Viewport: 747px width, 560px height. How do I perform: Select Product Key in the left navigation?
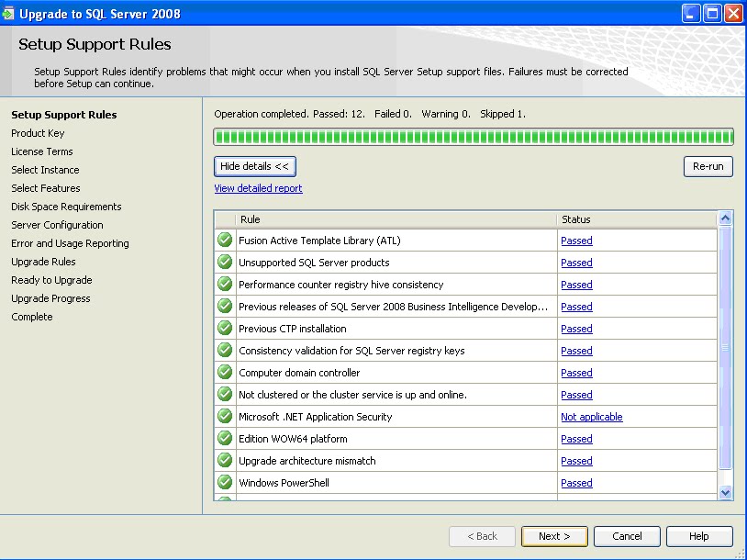pyautogui.click(x=38, y=133)
